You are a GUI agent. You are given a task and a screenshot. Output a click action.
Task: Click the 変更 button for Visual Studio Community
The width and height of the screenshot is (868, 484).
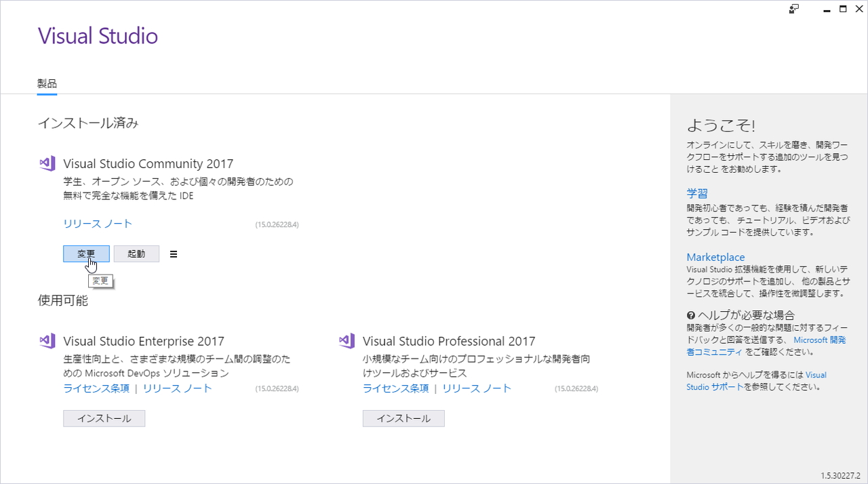[86, 254]
